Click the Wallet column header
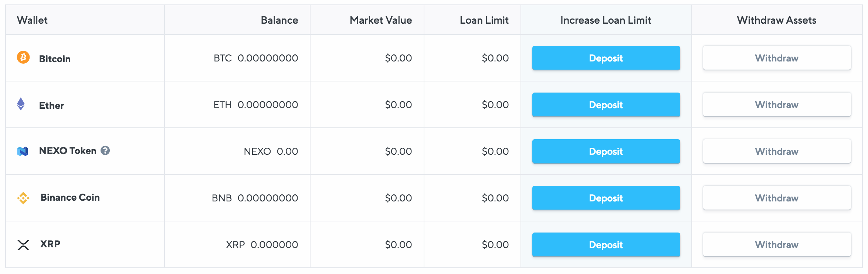The width and height of the screenshot is (868, 274). (32, 20)
